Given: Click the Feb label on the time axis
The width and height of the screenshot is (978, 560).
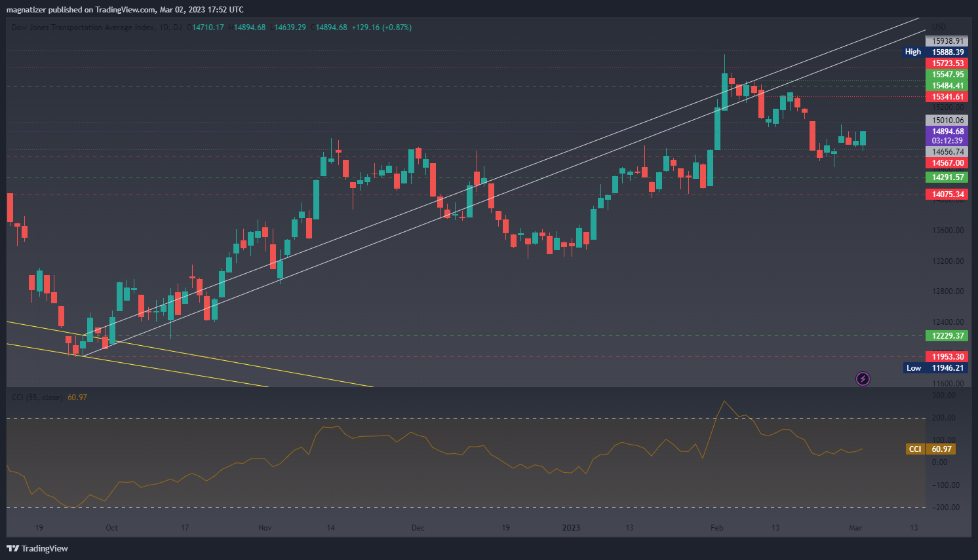Looking at the screenshot, I should tap(717, 528).
